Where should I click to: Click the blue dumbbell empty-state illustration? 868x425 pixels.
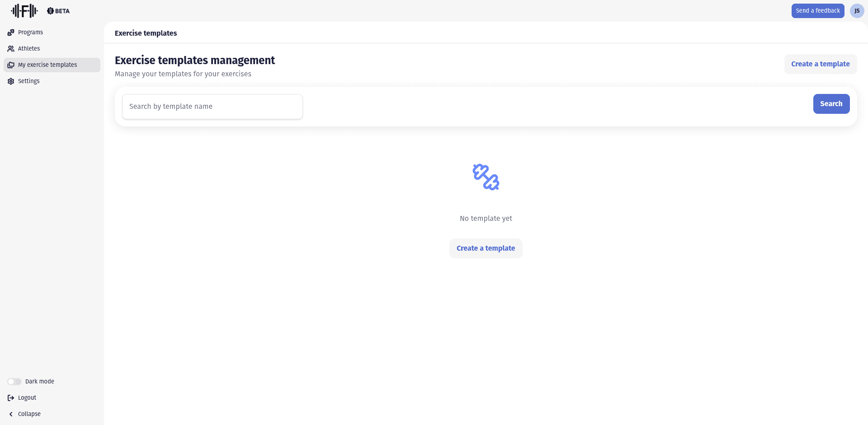486,177
